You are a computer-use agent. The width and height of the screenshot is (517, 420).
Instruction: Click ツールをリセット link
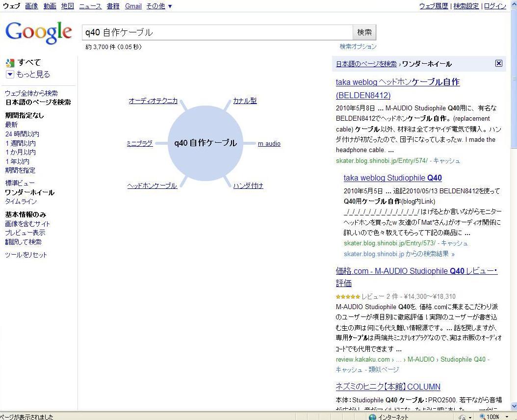26,255
